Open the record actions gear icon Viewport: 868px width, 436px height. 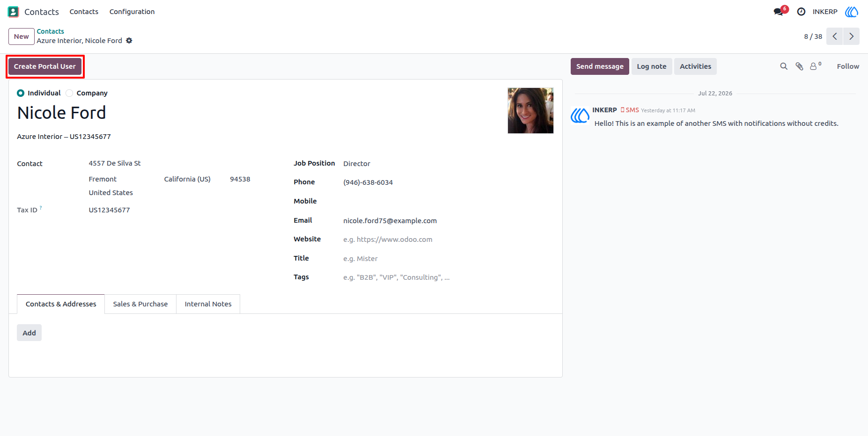click(x=129, y=41)
